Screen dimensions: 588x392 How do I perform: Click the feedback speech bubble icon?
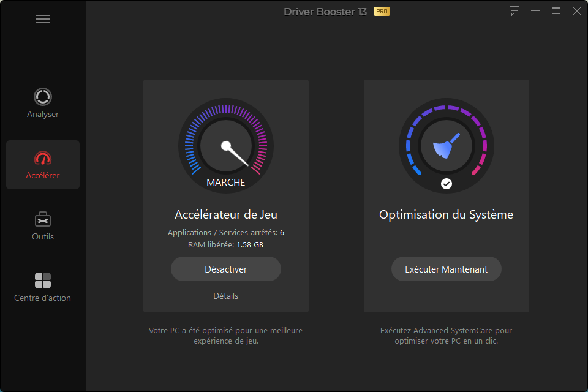tap(514, 11)
